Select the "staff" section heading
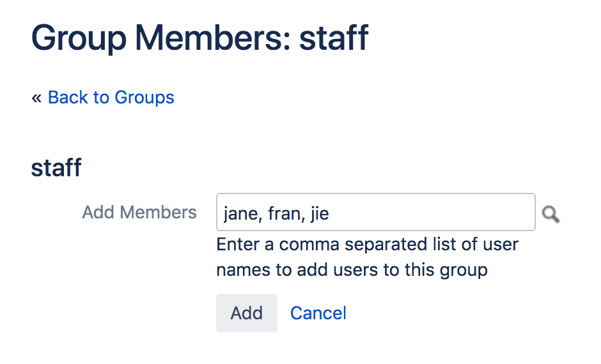 [x=56, y=168]
